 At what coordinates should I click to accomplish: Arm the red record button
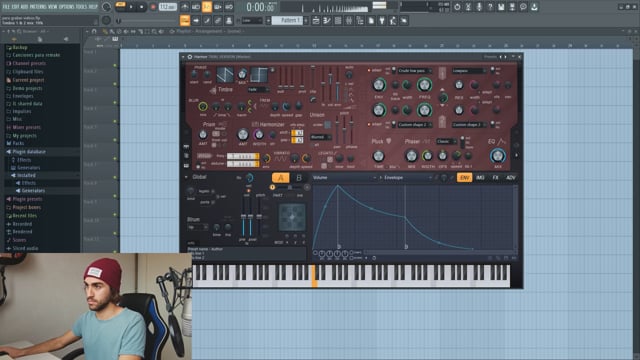(153, 7)
